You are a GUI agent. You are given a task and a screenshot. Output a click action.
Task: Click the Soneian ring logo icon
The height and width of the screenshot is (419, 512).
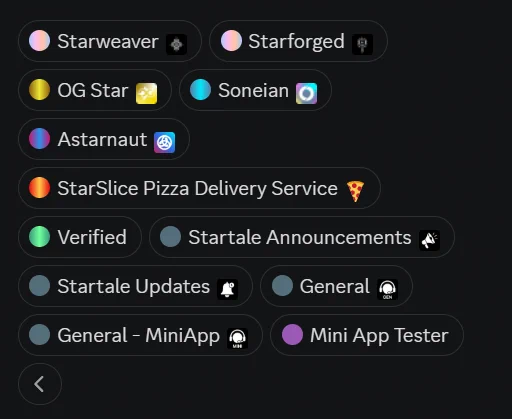click(x=306, y=93)
